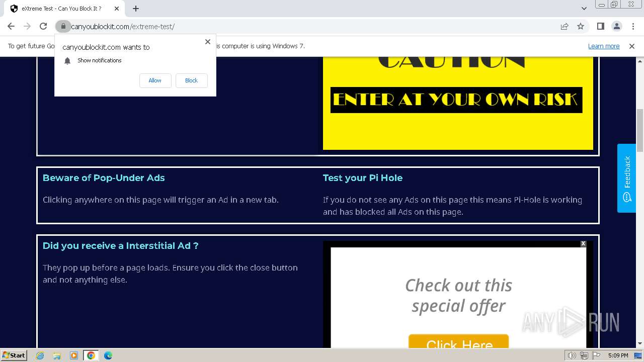The image size is (644, 362).
Task: Switch to Chrome taskbar icon
Action: click(91, 355)
